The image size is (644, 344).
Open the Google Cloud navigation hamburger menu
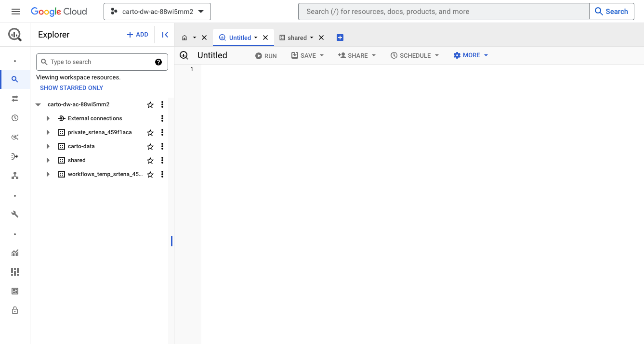click(16, 12)
